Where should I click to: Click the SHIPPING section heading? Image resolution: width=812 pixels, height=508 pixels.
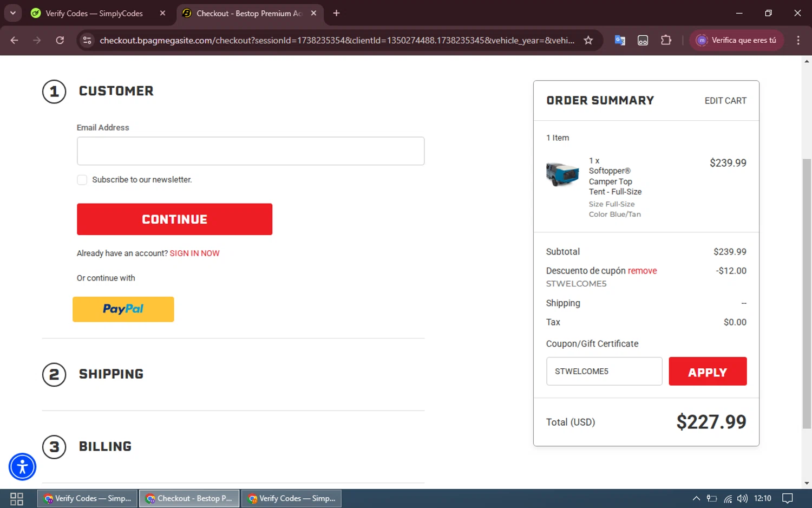(111, 374)
